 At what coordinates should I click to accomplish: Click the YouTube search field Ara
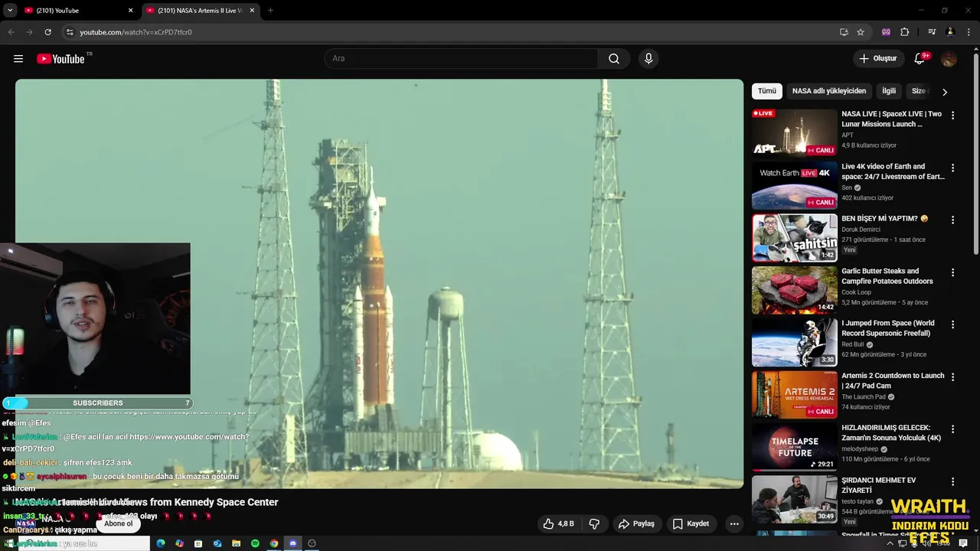point(461,59)
